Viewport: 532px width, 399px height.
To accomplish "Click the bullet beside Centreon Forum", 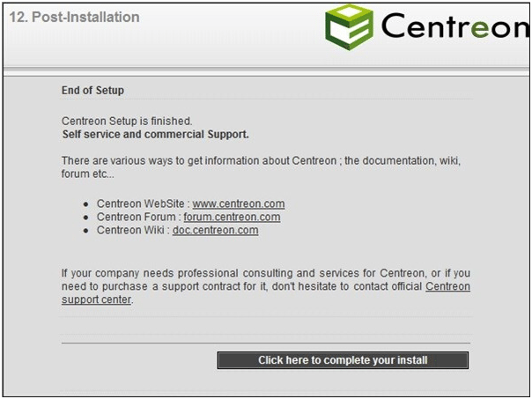I will [x=85, y=218].
